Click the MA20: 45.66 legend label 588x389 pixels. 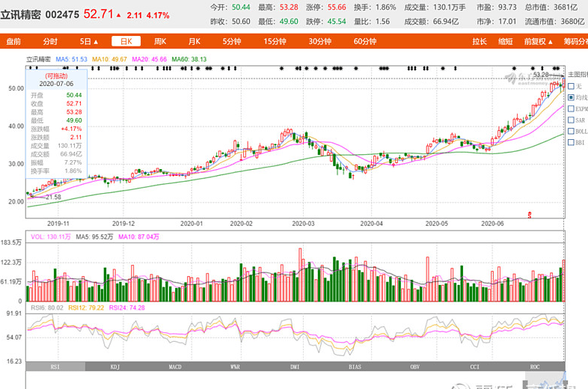[150, 59]
